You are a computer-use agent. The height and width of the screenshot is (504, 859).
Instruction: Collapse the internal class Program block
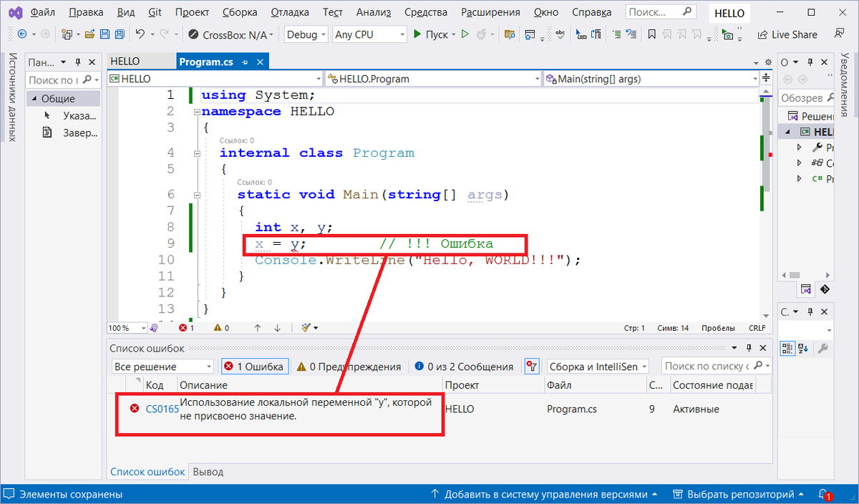(196, 153)
